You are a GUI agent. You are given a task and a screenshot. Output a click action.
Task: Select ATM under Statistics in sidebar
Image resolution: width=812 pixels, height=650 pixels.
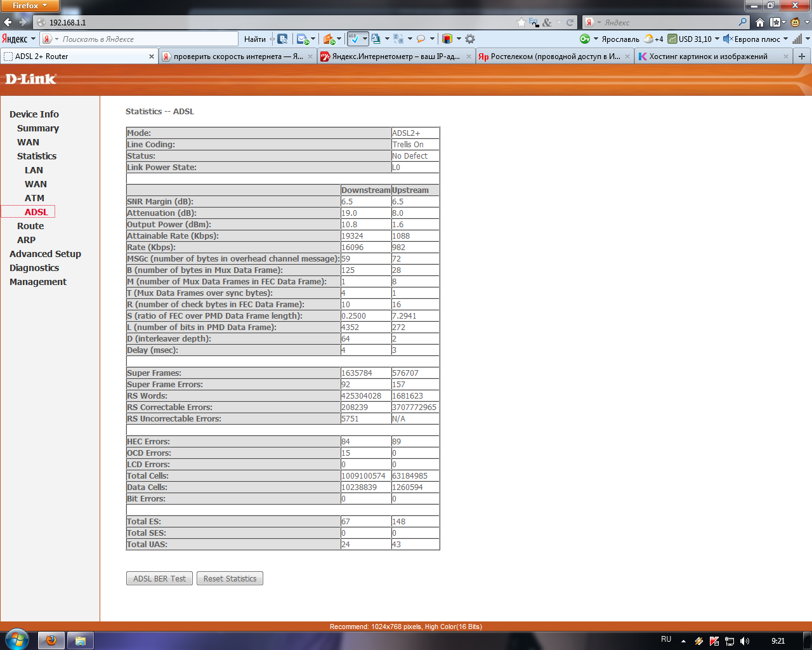tap(34, 198)
